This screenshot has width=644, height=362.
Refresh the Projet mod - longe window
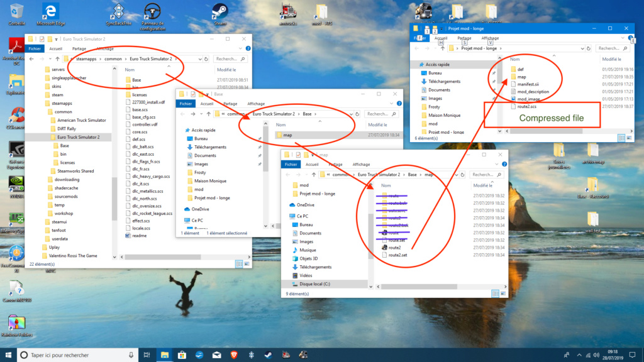[x=589, y=48]
